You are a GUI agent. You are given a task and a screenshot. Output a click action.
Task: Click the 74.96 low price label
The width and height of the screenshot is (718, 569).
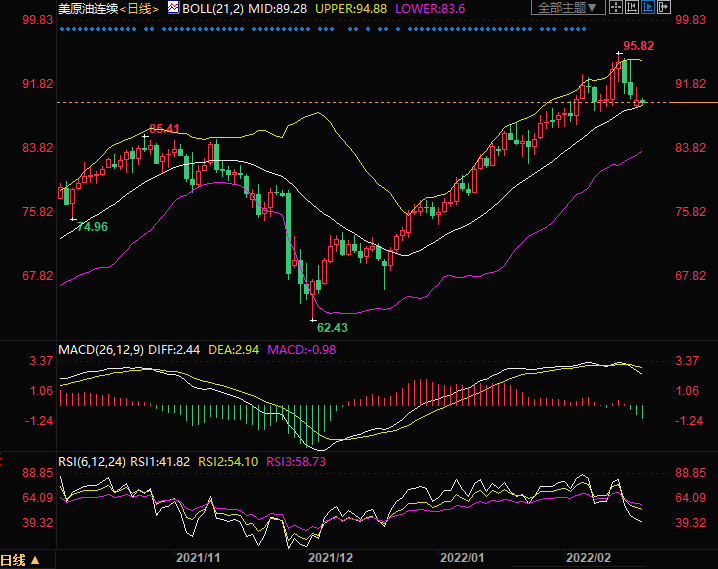click(x=92, y=227)
